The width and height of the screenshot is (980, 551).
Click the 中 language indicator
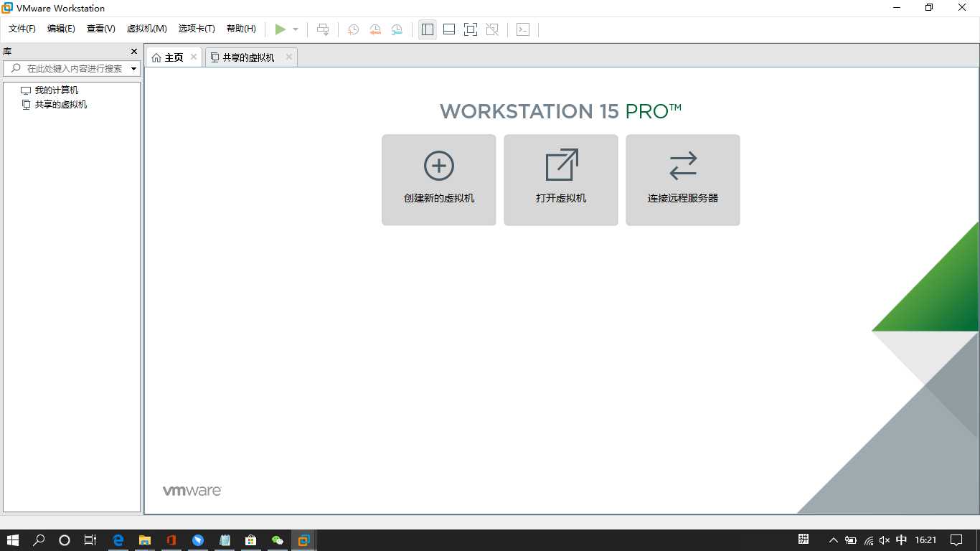(902, 540)
